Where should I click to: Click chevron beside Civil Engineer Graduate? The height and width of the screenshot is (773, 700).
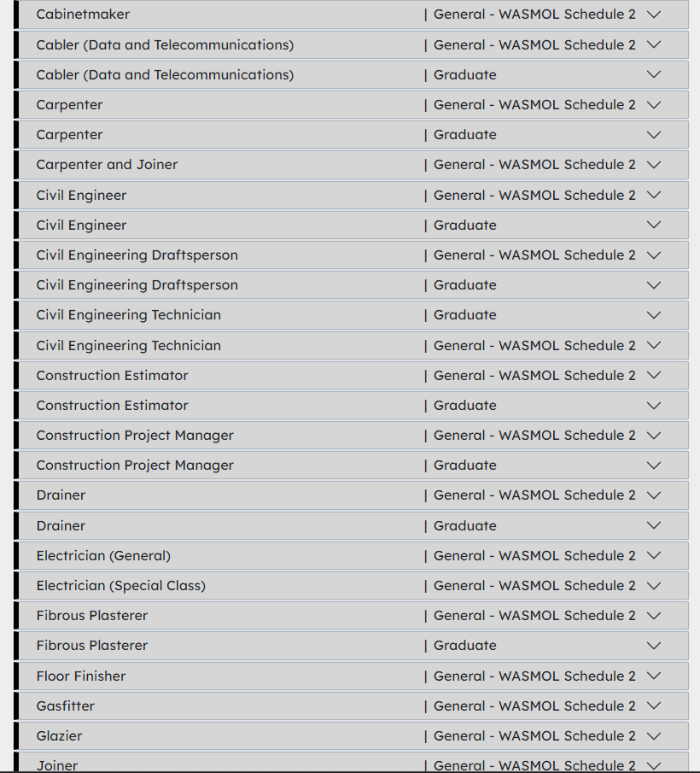tap(654, 225)
